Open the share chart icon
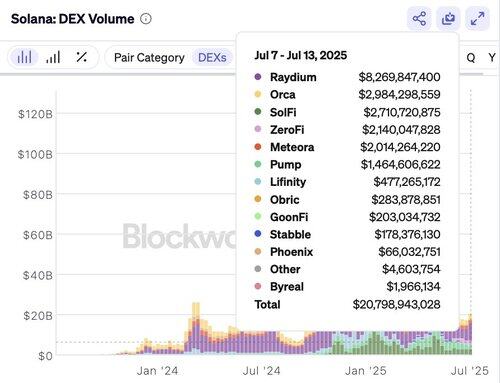This screenshot has width=500, height=383. pyautogui.click(x=419, y=18)
